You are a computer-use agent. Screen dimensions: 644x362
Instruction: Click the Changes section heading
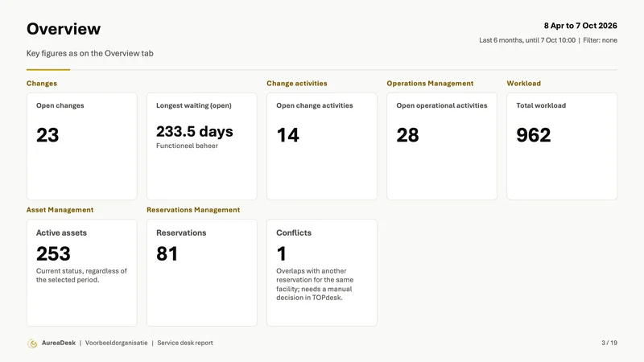(x=42, y=84)
